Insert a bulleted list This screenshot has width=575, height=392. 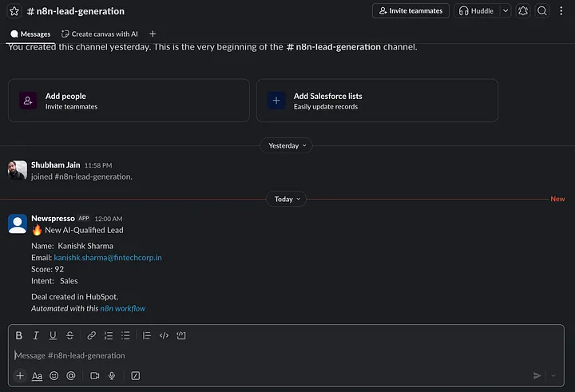click(x=125, y=335)
